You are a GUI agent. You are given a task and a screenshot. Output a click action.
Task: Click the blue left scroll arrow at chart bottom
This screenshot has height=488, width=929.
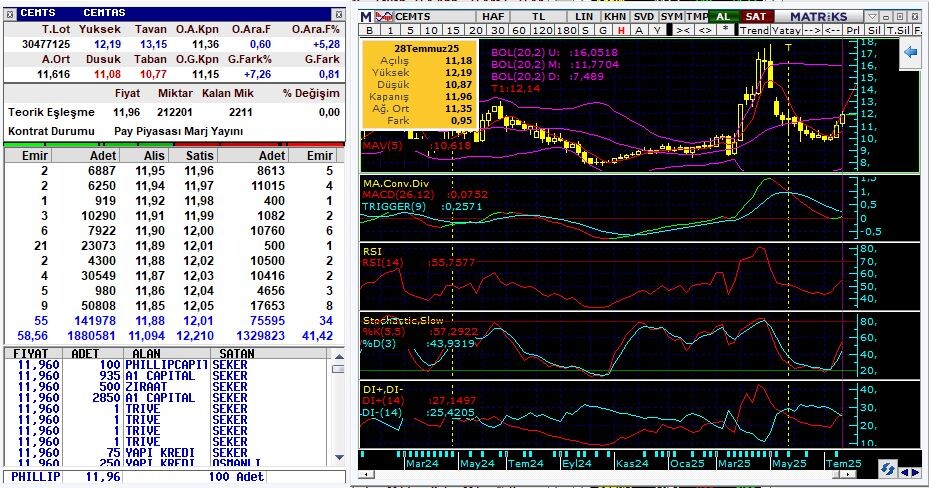(x=905, y=472)
